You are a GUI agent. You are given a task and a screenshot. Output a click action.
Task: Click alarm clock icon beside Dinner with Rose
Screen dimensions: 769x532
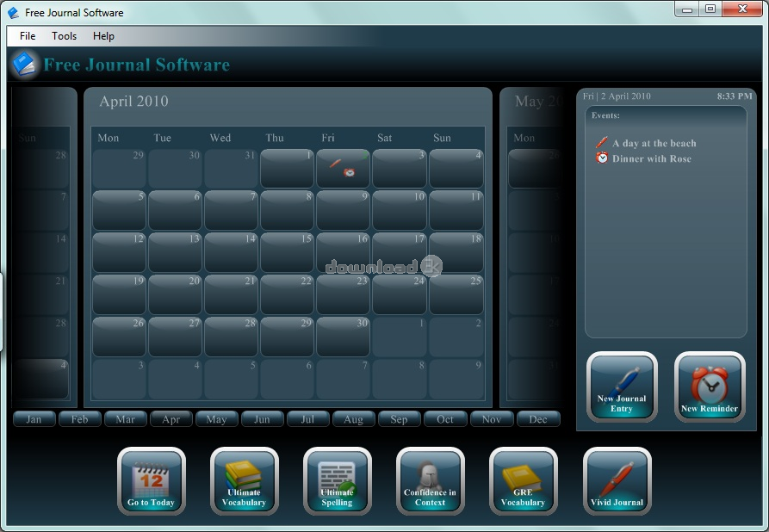point(602,158)
